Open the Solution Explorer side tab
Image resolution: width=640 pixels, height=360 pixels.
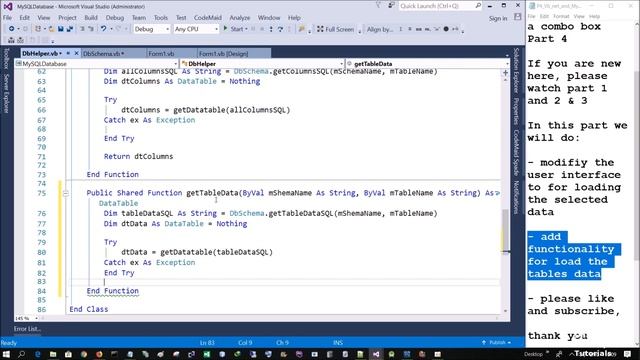coord(516,70)
